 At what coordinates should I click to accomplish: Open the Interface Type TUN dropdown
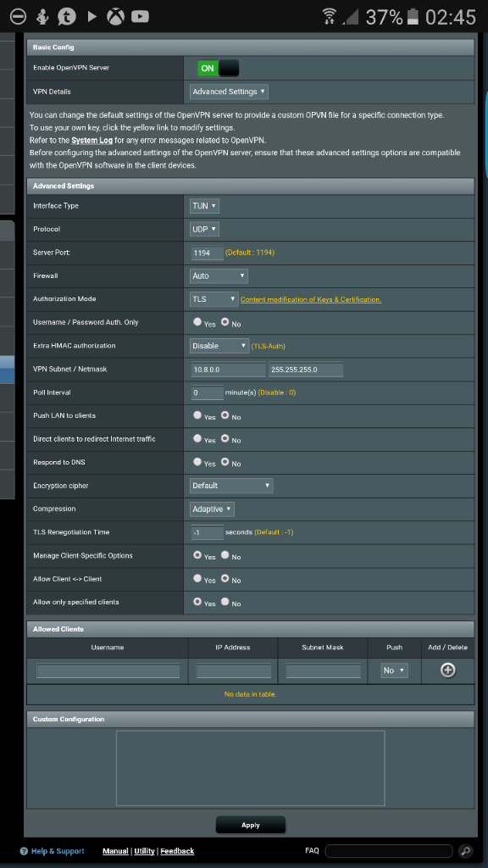point(204,206)
